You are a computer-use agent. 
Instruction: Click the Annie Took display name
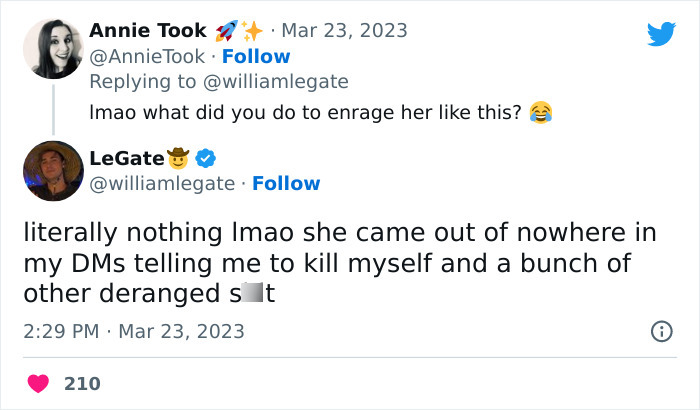pyautogui.click(x=147, y=30)
